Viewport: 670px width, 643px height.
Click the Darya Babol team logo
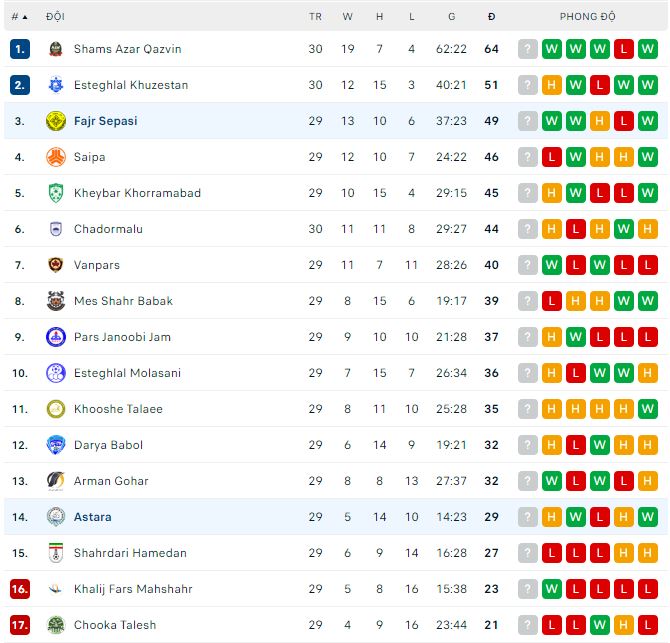pos(56,445)
